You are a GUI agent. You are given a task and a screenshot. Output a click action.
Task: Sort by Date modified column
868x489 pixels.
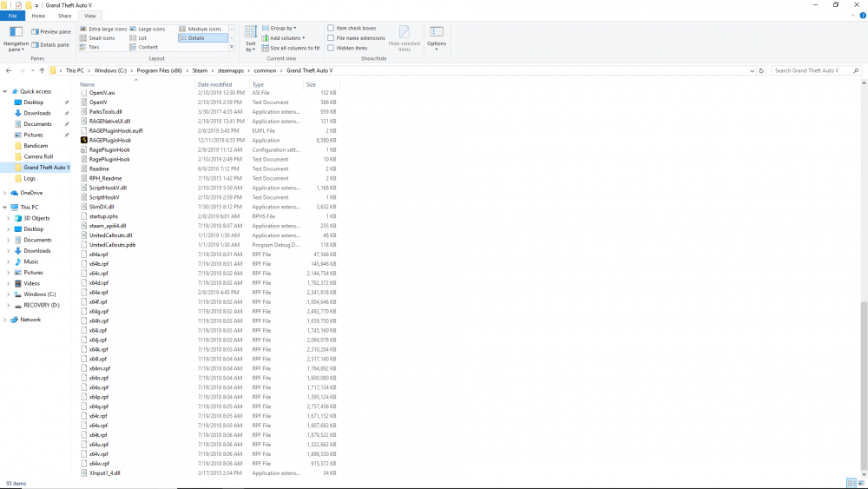click(222, 85)
